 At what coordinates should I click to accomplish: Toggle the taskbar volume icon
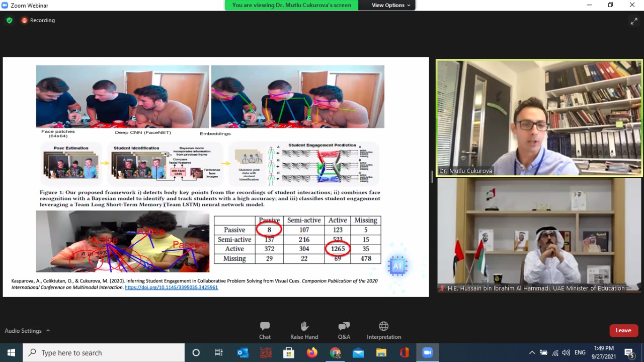(x=566, y=353)
